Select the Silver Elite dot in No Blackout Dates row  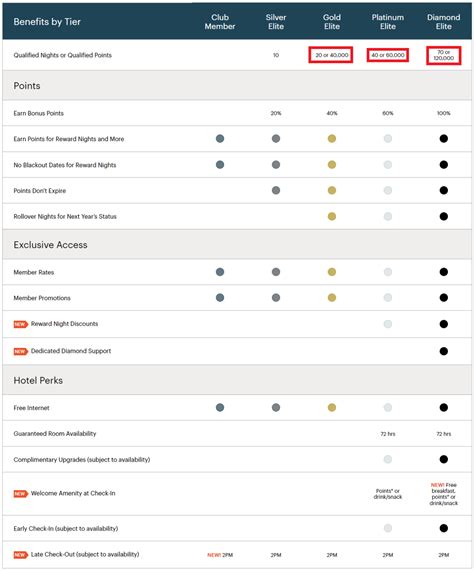pyautogui.click(x=276, y=165)
